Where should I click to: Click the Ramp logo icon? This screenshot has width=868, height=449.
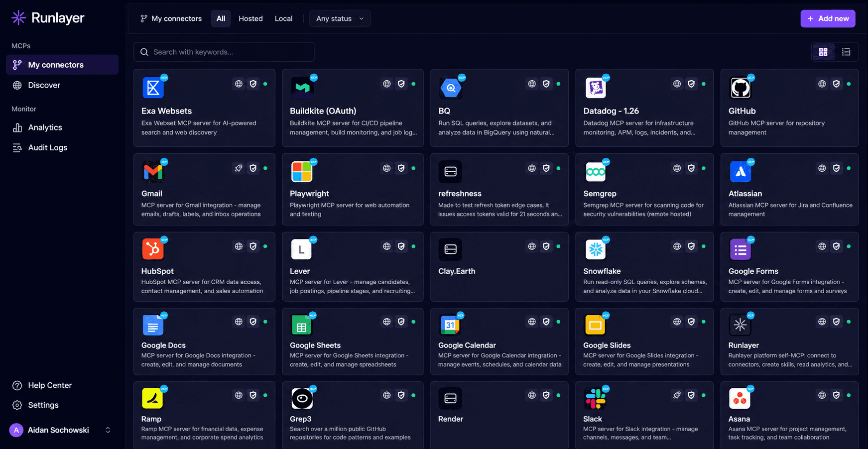(x=153, y=398)
